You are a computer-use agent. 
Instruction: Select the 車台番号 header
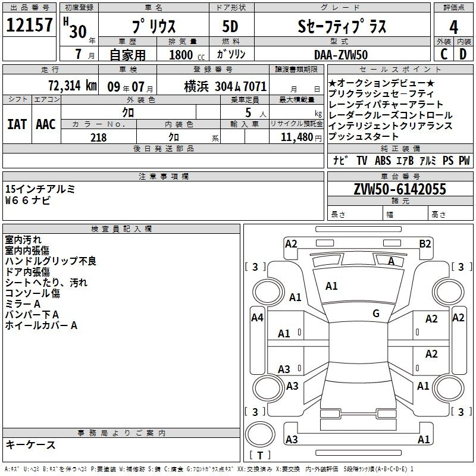tap(400, 176)
